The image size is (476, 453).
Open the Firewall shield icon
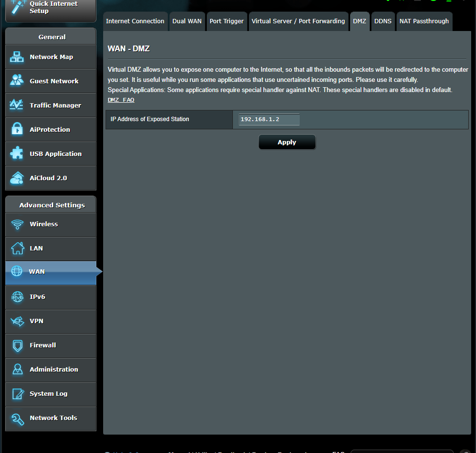pos(17,345)
